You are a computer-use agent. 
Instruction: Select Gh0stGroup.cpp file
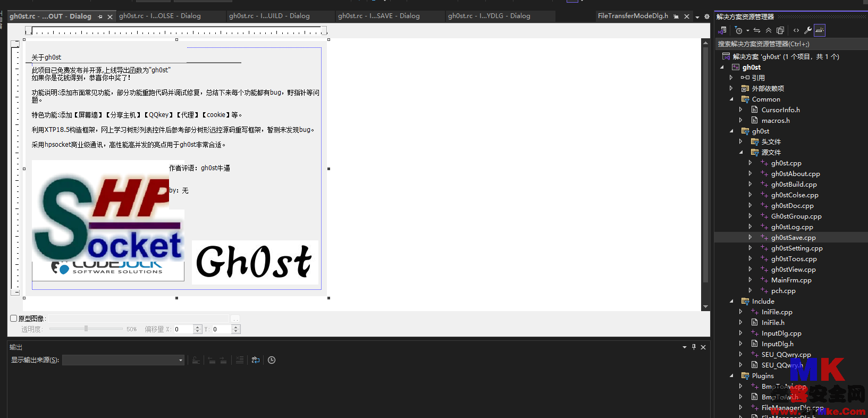click(796, 216)
